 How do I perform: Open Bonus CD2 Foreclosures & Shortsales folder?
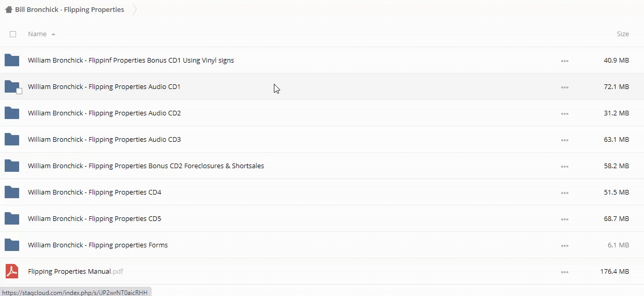[146, 166]
